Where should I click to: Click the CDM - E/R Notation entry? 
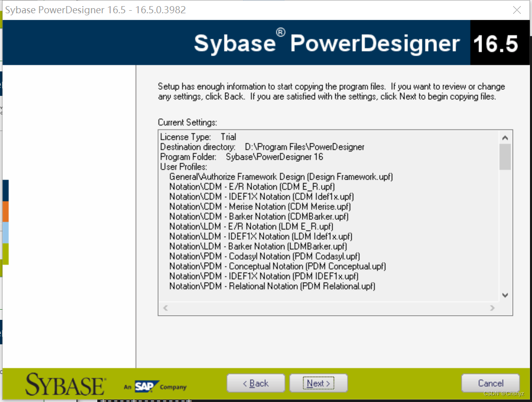pos(252,187)
